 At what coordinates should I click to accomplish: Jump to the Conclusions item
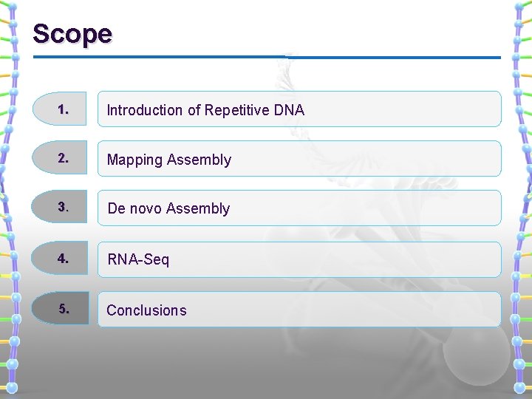[146, 310]
